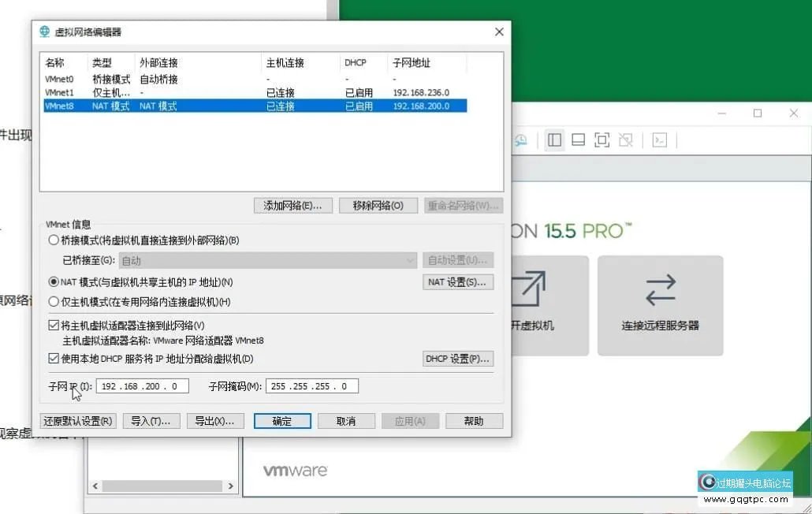Disable 使用本地 DHCP 服务 checkbox

54,359
